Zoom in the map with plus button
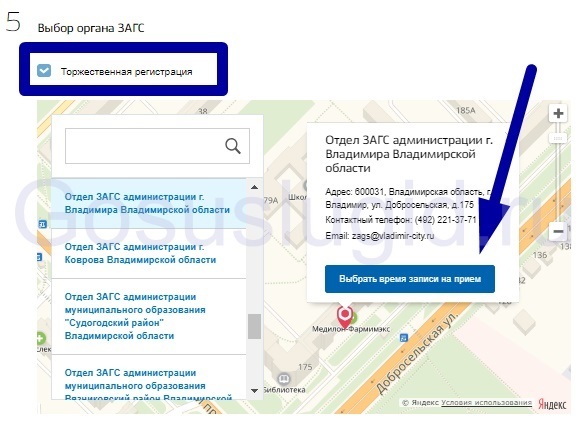 pos(558,113)
